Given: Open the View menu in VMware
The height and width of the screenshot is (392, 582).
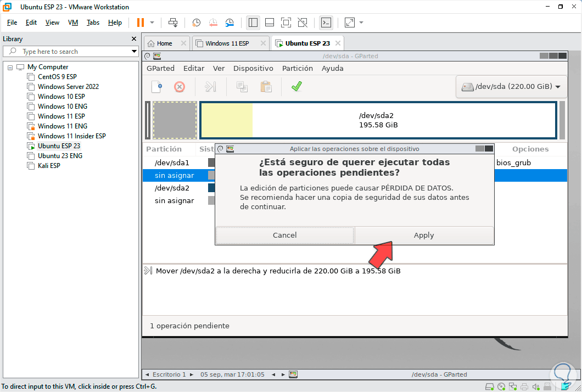Looking at the screenshot, I should pos(52,23).
